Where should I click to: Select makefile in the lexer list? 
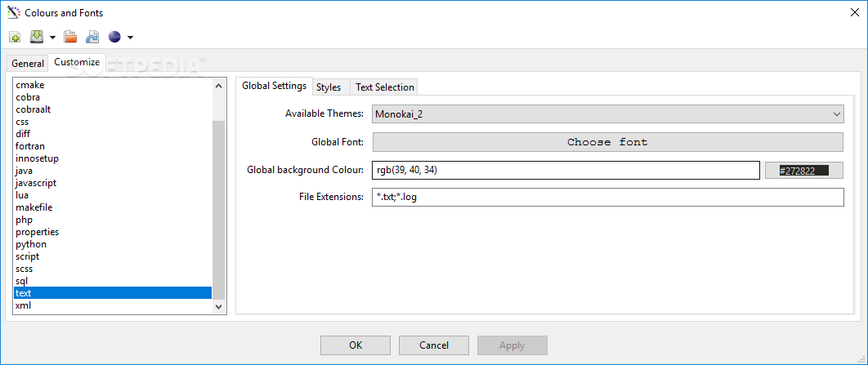click(112, 207)
